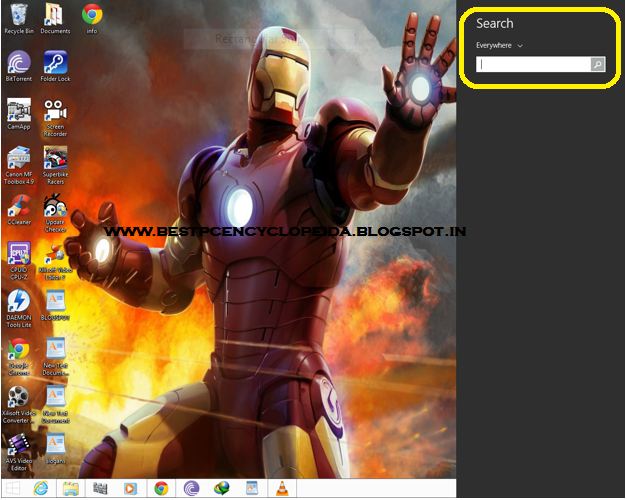This screenshot has width=627, height=500.
Task: Launch Folder Lock from the desktop
Action: [x=55, y=66]
